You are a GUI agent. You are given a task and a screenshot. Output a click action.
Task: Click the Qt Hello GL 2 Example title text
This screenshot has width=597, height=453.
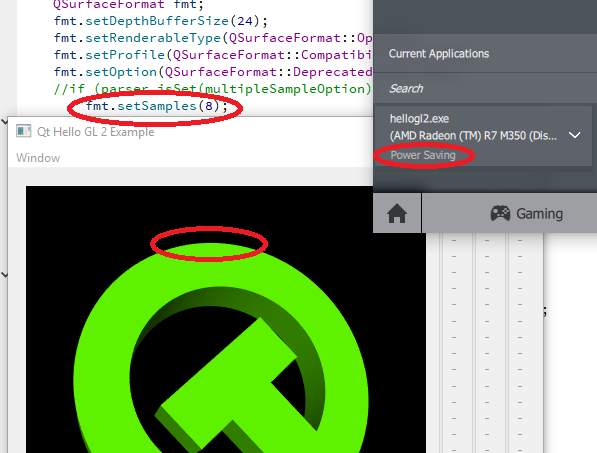click(x=96, y=132)
